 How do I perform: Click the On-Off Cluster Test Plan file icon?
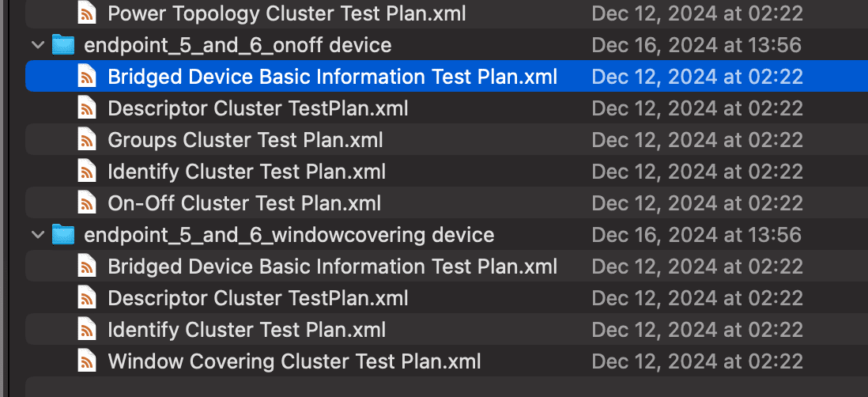87,203
